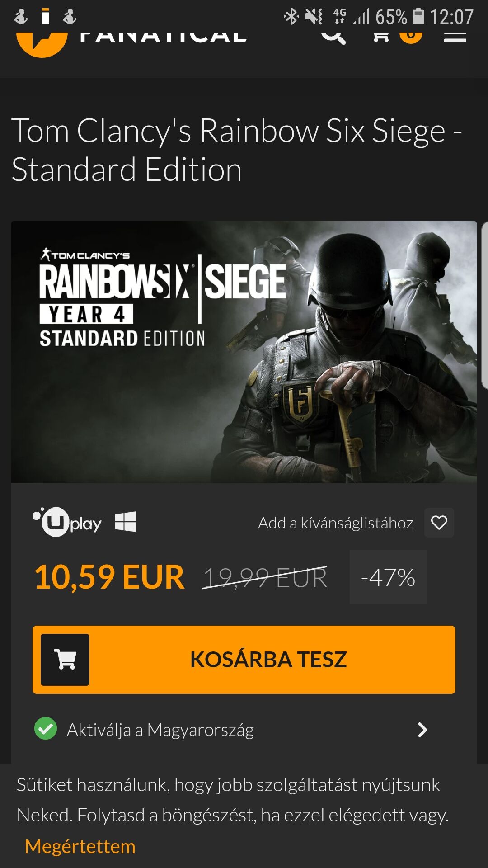Viewport: 488px width, 868px height.
Task: Tap the green activation check icon
Action: (x=46, y=729)
